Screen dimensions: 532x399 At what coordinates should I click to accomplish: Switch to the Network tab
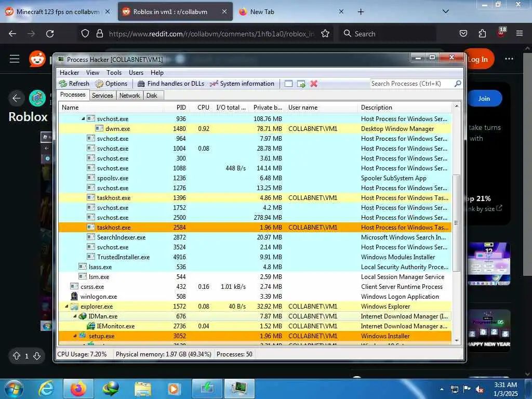129,96
